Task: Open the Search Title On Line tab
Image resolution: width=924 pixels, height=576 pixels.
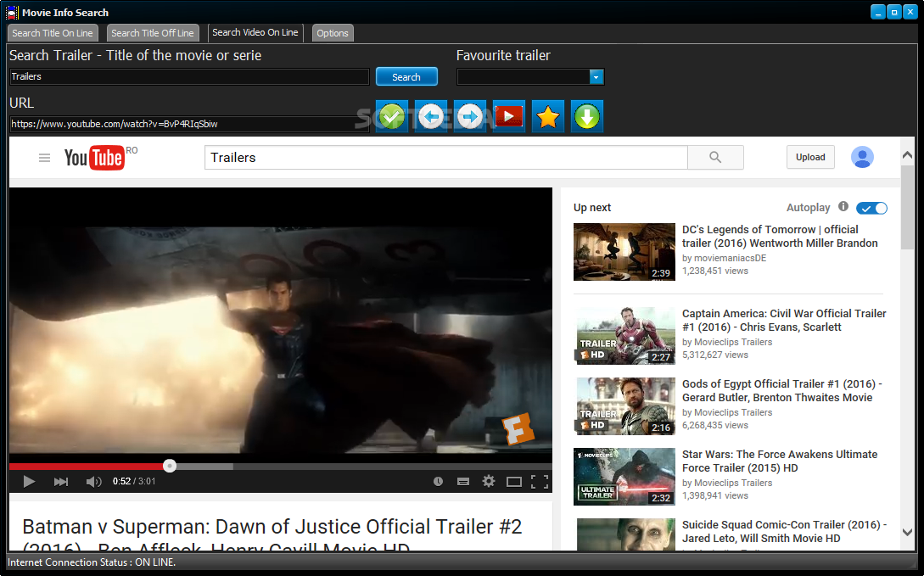Action: click(53, 34)
